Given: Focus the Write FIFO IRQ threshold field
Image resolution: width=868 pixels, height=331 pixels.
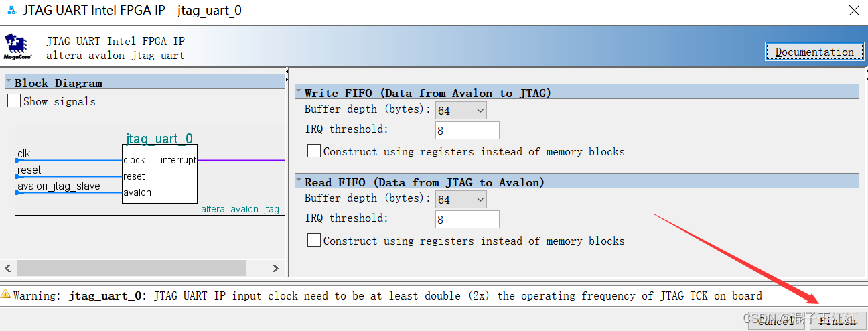Looking at the screenshot, I should [x=467, y=130].
